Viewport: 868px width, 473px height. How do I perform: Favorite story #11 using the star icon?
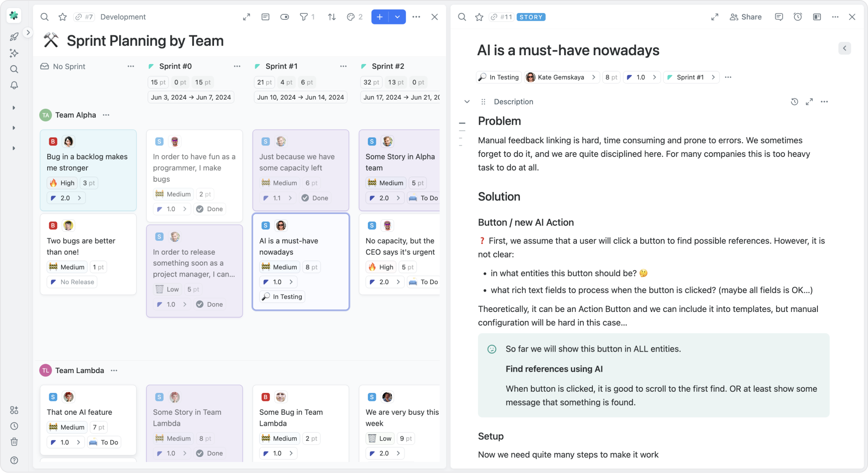tap(480, 17)
